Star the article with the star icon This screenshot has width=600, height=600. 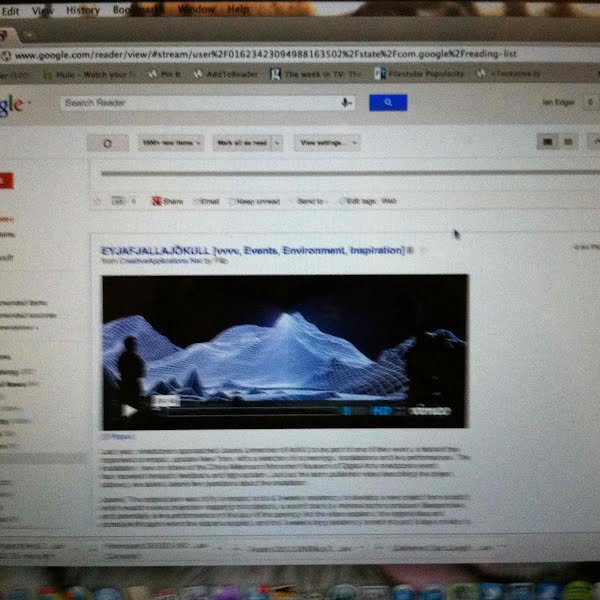click(97, 201)
